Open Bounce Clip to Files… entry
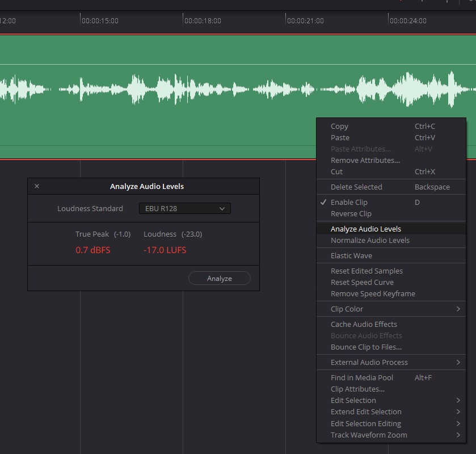The image size is (476, 454). tap(391, 347)
